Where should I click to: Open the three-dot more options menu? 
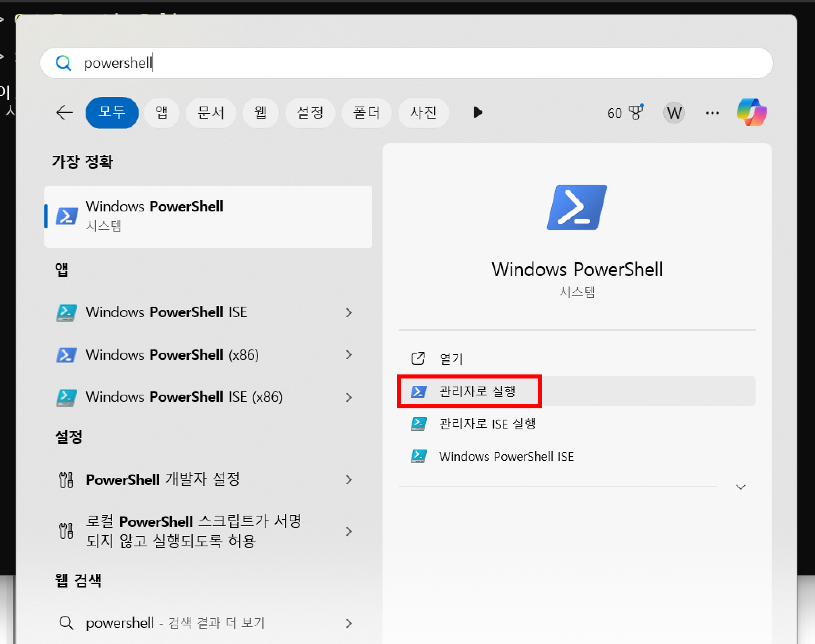(712, 113)
